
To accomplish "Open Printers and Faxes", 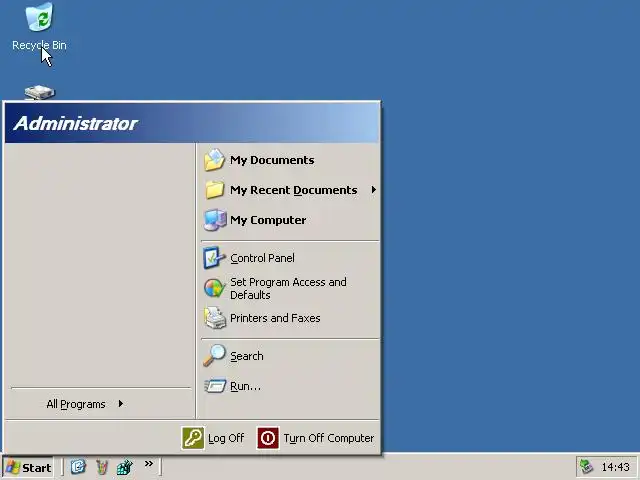I will [290, 318].
